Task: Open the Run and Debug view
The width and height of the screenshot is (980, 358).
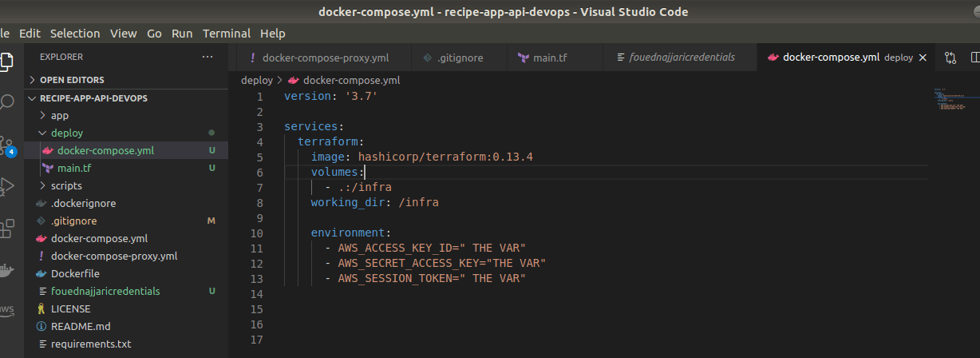Action: 6,186
